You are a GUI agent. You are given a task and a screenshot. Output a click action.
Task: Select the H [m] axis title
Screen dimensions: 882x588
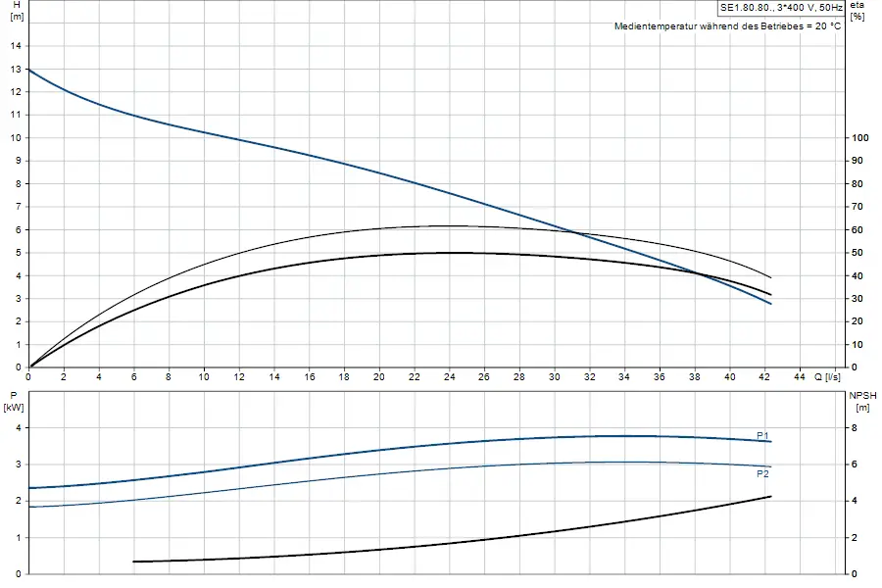pyautogui.click(x=17, y=10)
